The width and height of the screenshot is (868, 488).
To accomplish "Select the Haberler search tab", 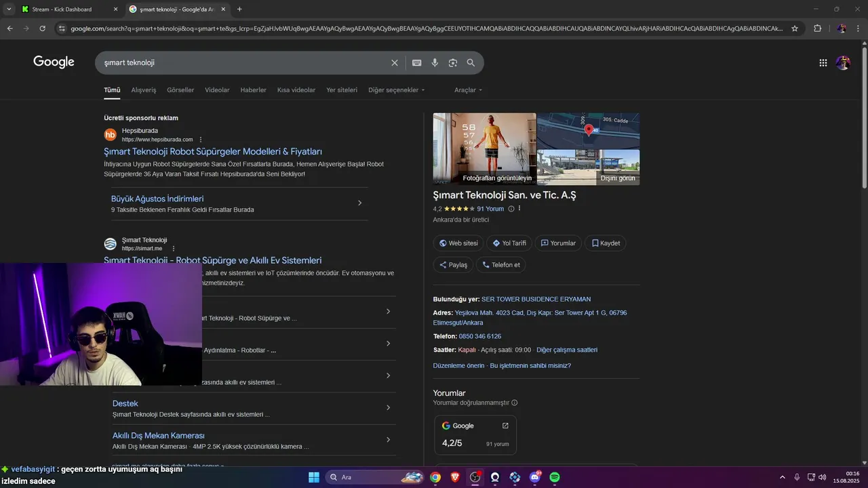I will pyautogui.click(x=254, y=90).
